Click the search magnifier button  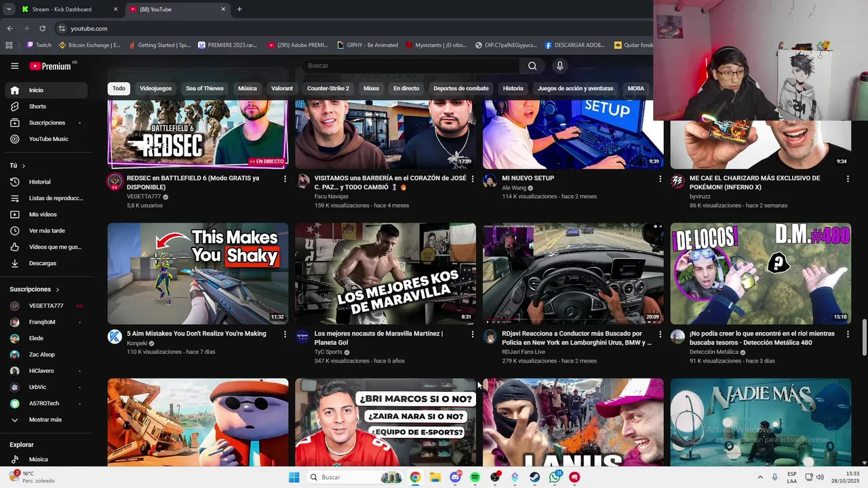(532, 66)
